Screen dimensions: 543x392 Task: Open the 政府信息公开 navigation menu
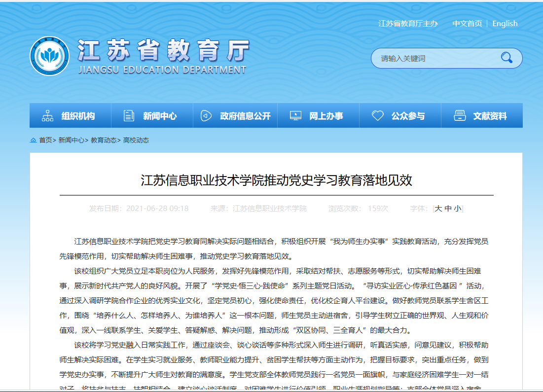pos(245,116)
